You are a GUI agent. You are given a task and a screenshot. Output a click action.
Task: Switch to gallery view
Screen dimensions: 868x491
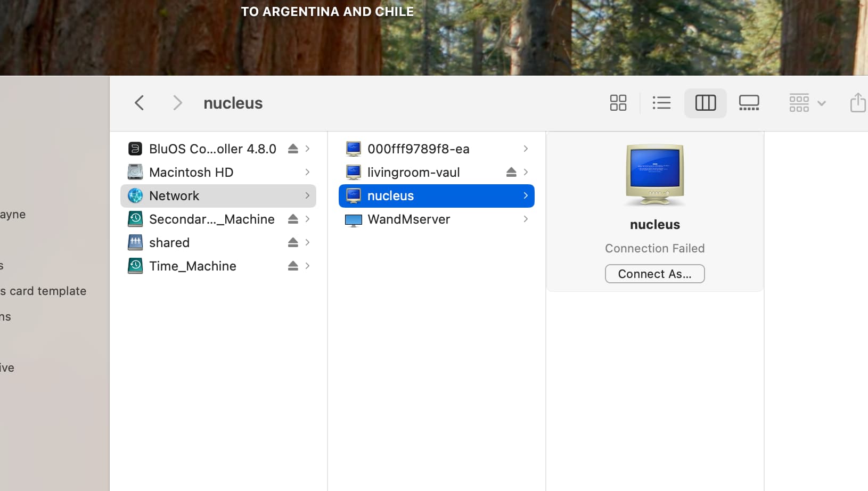tap(749, 103)
